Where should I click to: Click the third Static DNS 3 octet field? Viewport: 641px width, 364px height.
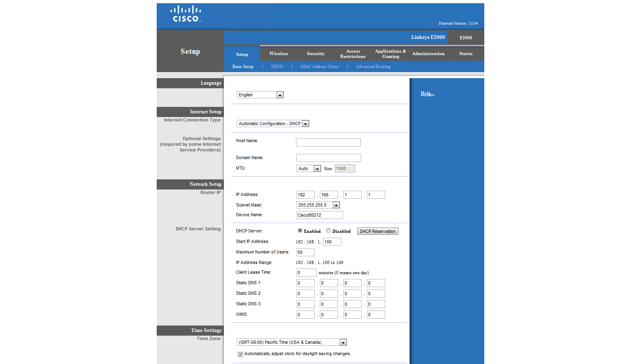[x=352, y=304]
